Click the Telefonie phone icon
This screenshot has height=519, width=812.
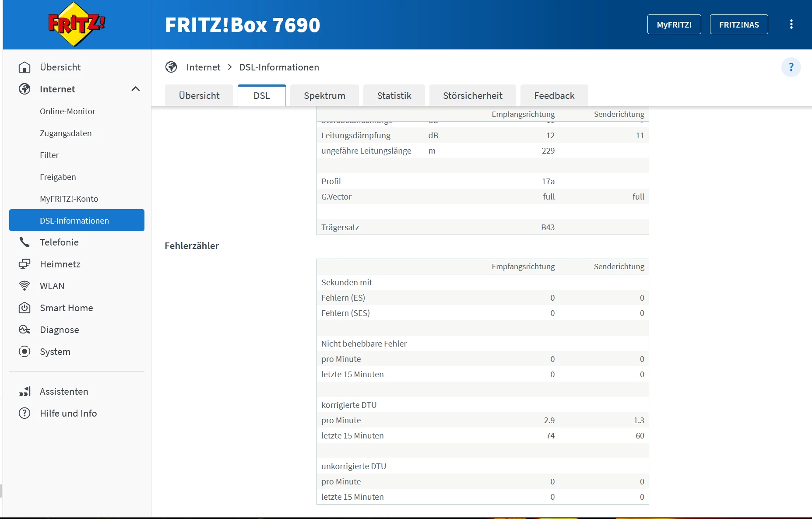pyautogui.click(x=25, y=242)
